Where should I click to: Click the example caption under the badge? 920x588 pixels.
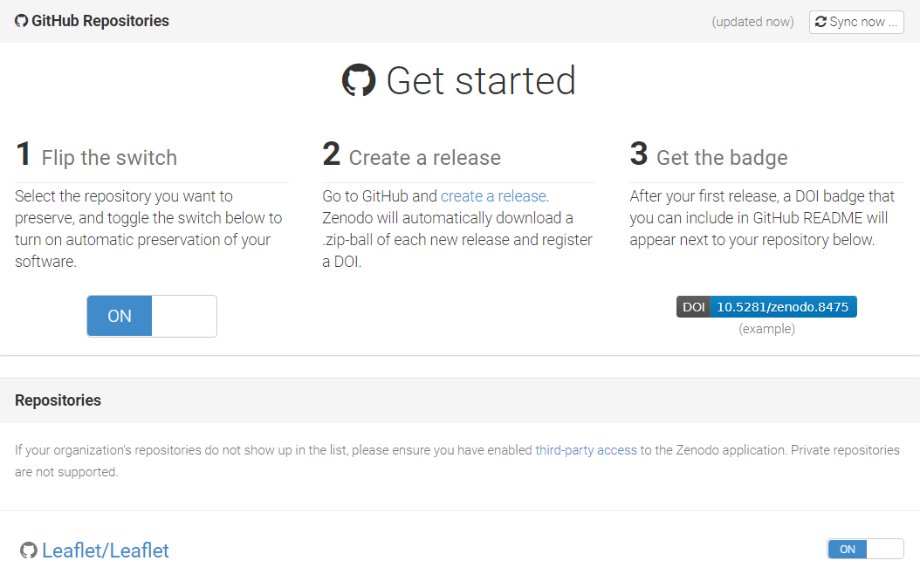tap(766, 329)
